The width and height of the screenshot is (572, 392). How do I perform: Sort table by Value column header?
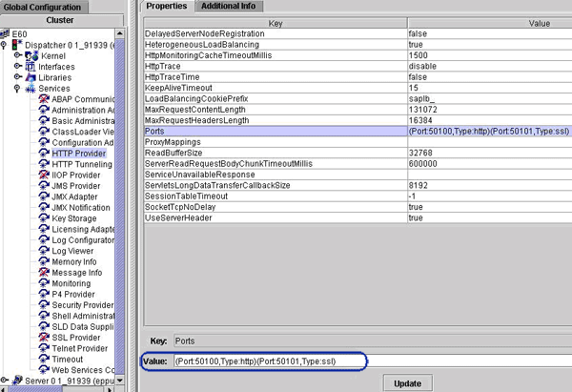pos(490,23)
